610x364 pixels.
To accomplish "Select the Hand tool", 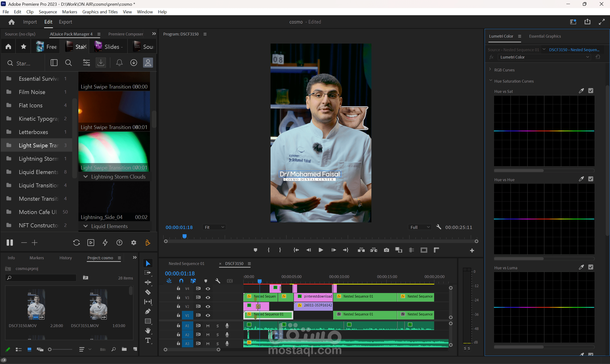I will [x=148, y=330].
